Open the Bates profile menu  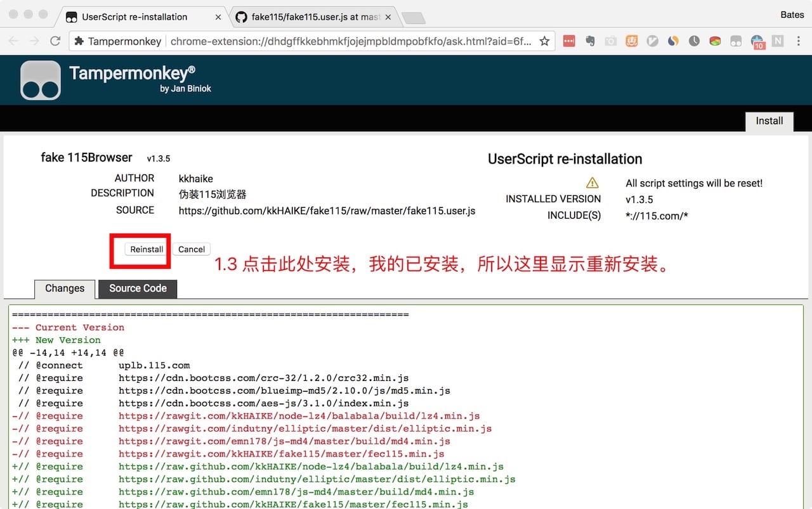pyautogui.click(x=792, y=15)
